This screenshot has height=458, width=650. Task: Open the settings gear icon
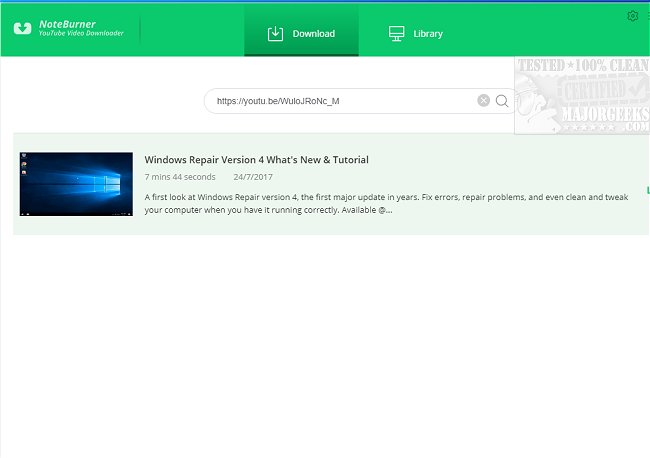click(633, 16)
